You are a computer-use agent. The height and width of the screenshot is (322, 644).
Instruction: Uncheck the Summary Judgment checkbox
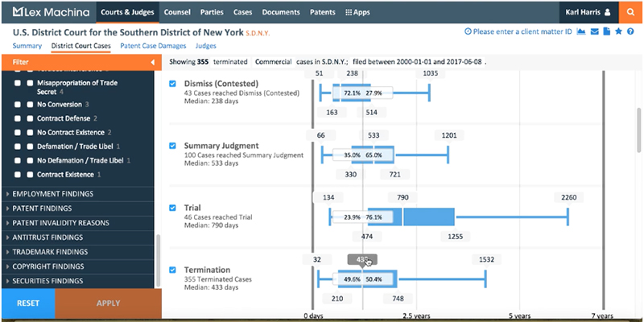click(x=172, y=146)
